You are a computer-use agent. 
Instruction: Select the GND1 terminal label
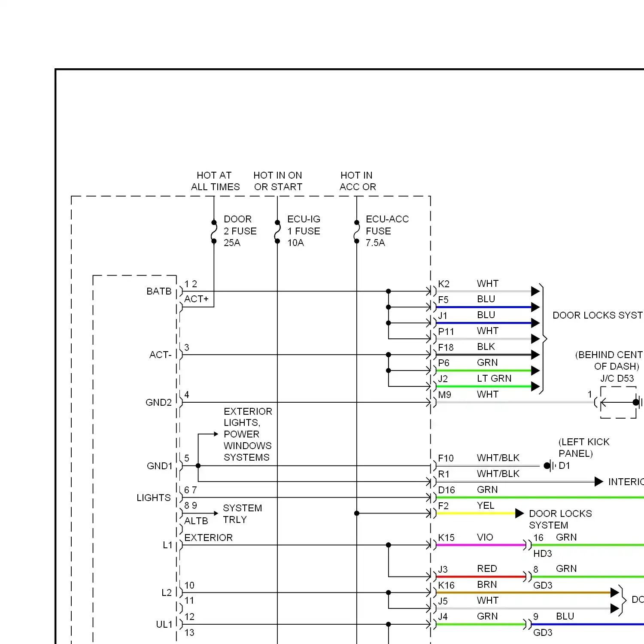pos(159,466)
